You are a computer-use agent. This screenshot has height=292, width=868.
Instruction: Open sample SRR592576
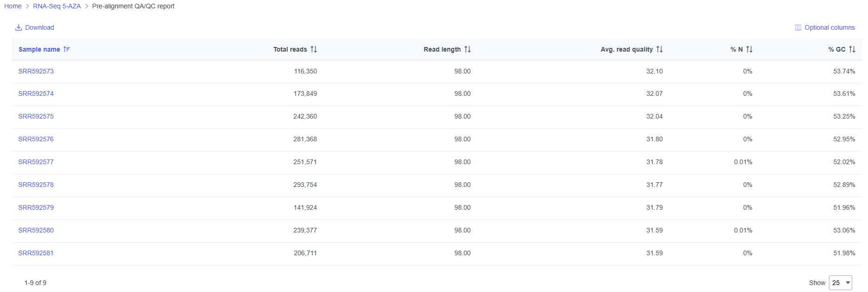[x=36, y=139]
